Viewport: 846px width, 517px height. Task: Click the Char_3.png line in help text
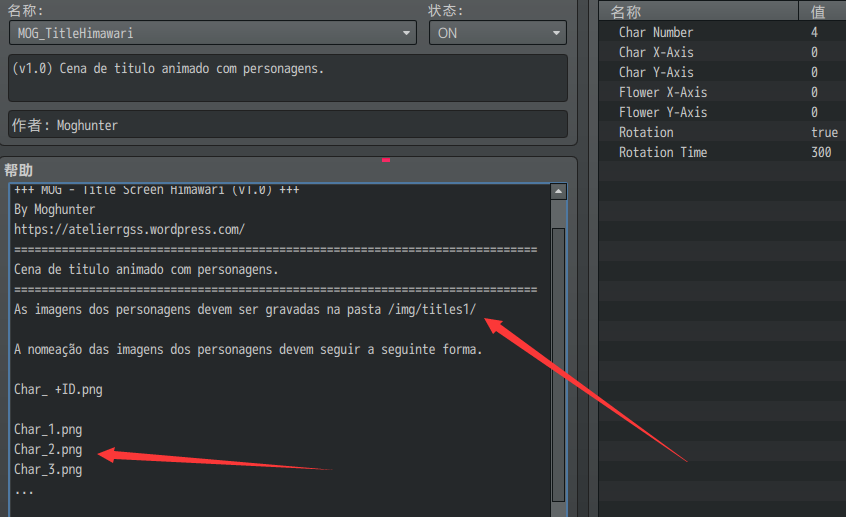48,470
